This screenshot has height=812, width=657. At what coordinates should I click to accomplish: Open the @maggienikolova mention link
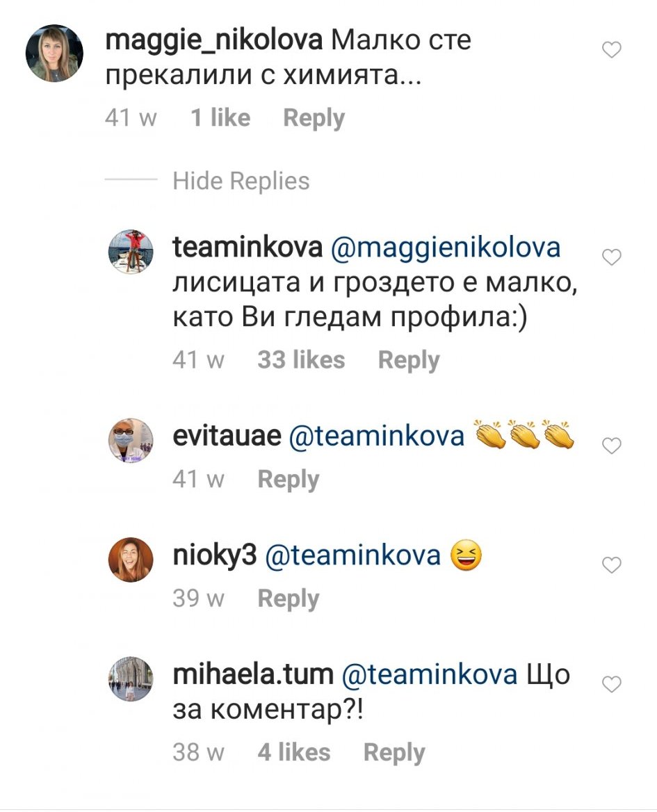click(445, 248)
